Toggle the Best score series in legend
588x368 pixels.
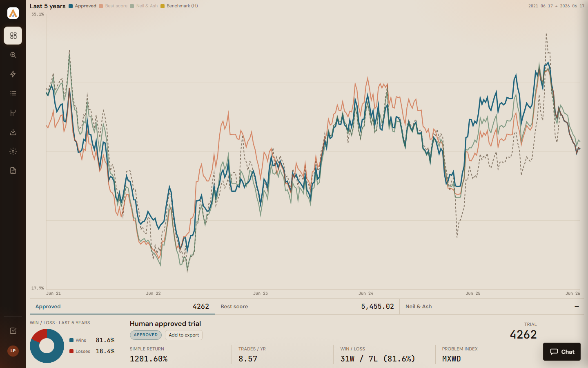(113, 6)
